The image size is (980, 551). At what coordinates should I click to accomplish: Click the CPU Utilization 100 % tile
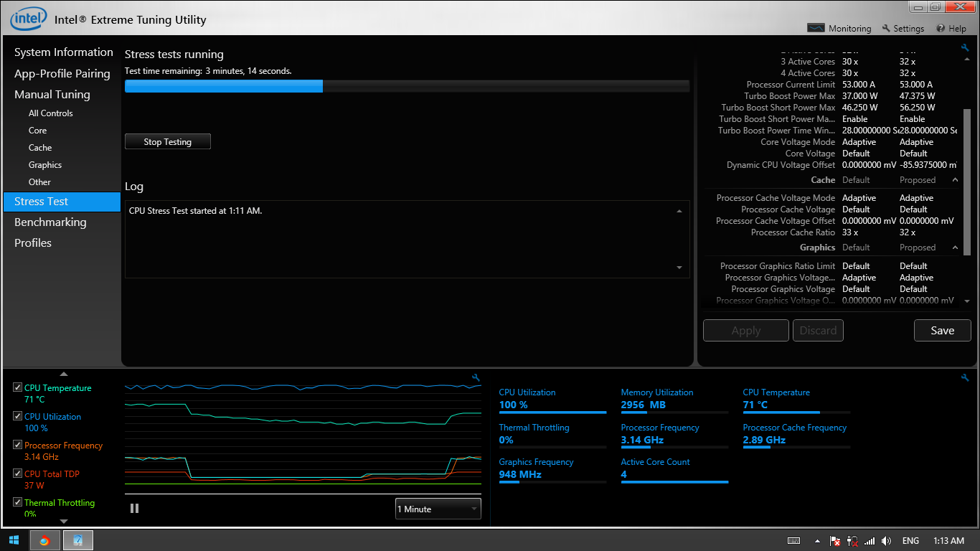552,401
